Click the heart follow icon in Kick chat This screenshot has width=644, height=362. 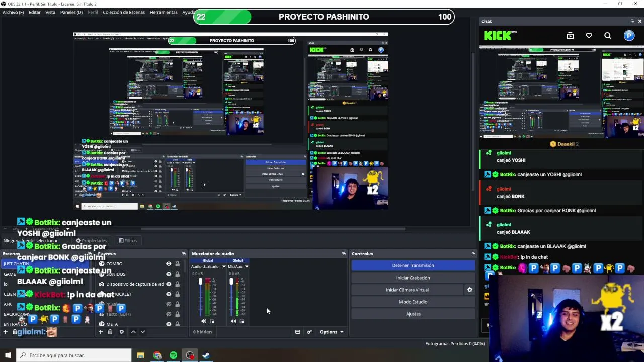click(x=589, y=36)
